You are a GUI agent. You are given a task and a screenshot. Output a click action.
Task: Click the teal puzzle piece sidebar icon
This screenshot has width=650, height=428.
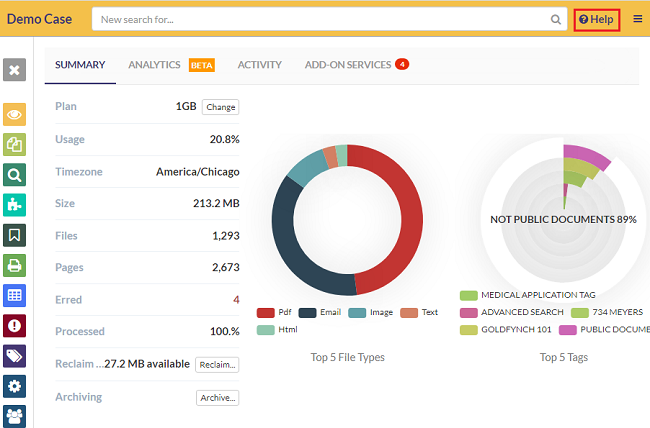coord(15,205)
